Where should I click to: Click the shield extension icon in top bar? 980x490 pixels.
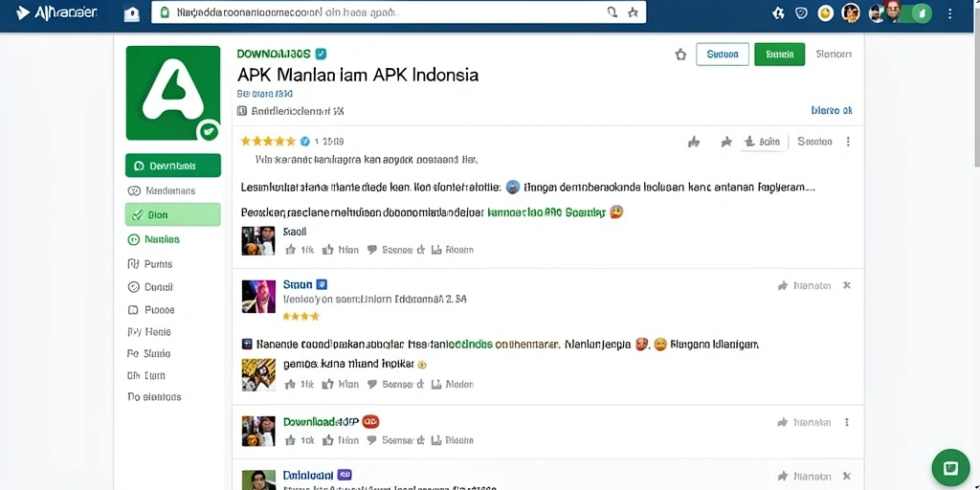801,13
